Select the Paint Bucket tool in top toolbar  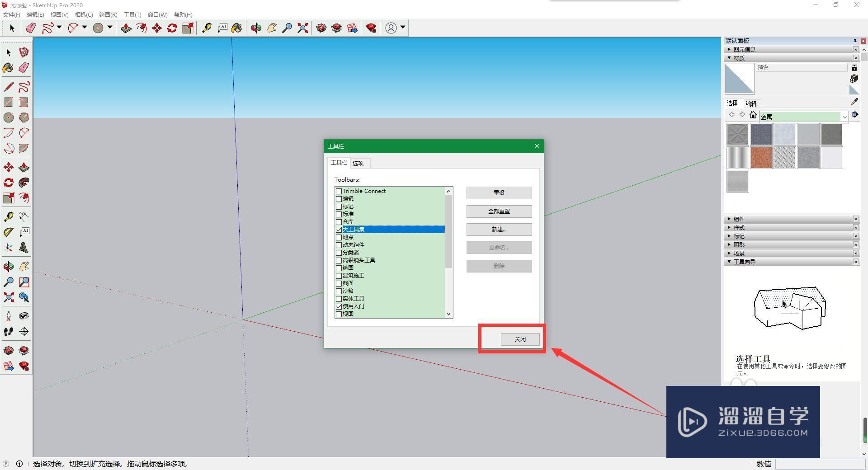coord(236,28)
